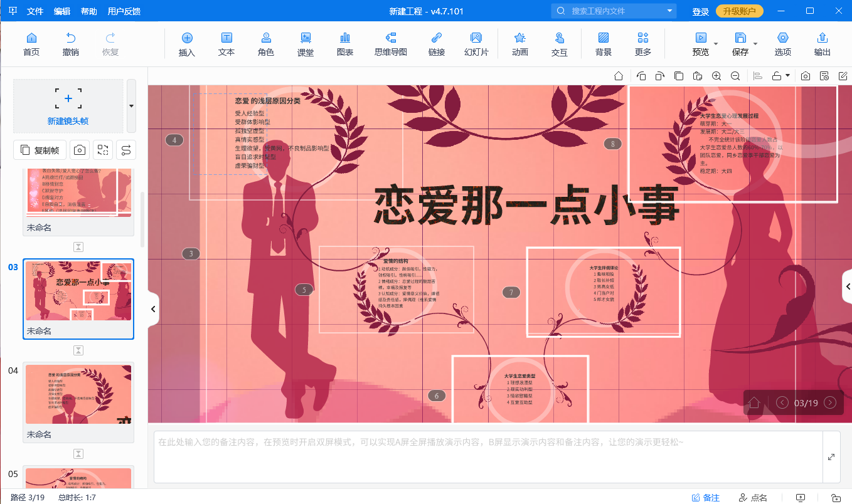Click the edit pencil icon in canvas toolbar
The height and width of the screenshot is (504, 852).
[x=843, y=76]
